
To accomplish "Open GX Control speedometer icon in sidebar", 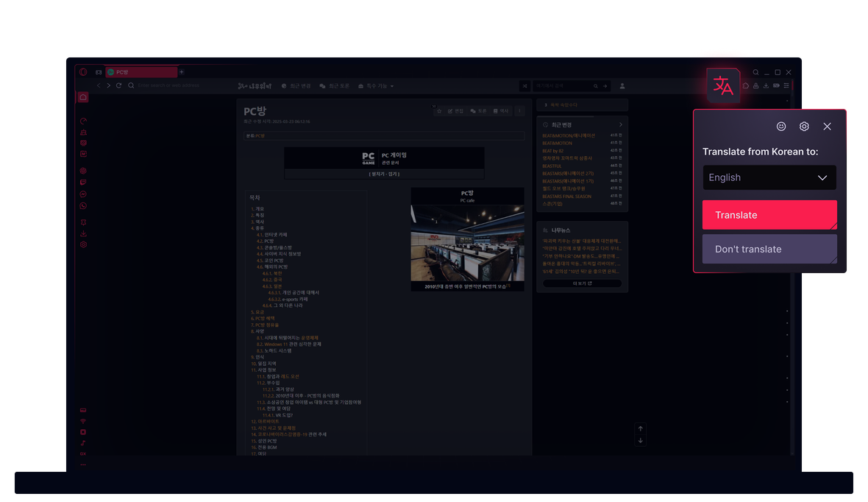I will point(83,121).
